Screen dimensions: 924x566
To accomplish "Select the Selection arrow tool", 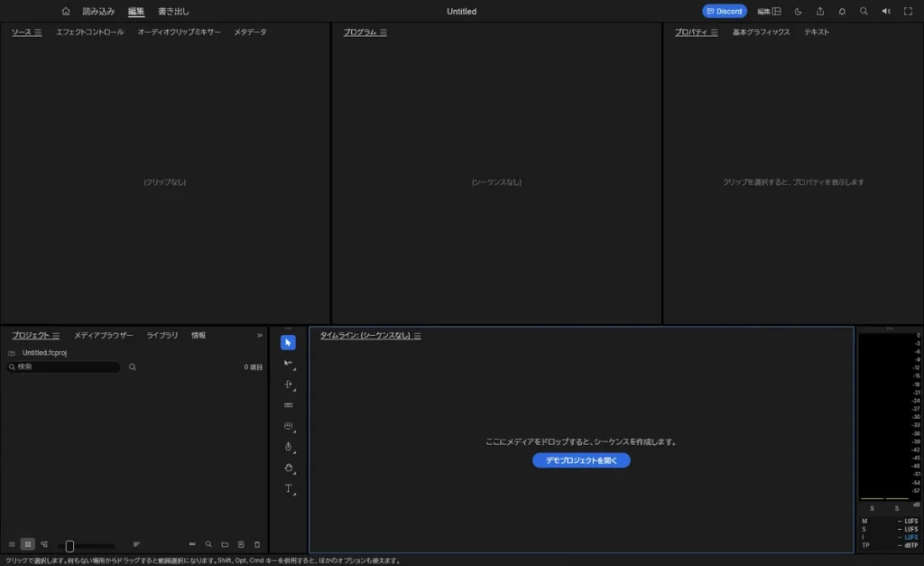I will coord(288,342).
